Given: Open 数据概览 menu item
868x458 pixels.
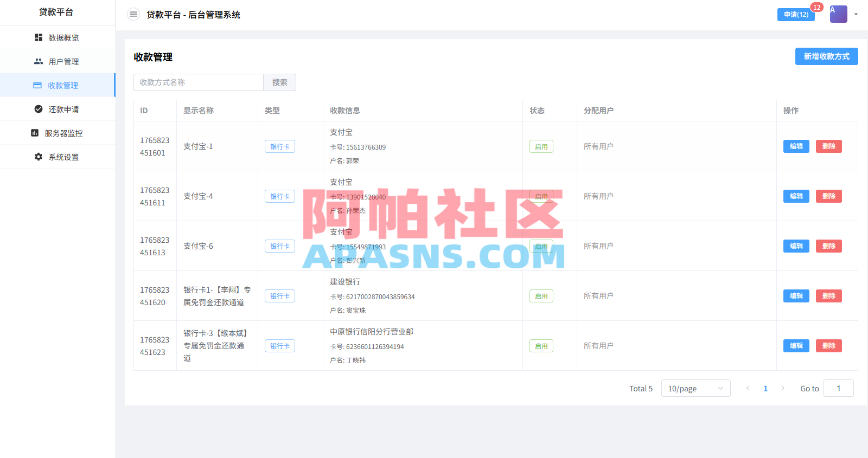Looking at the screenshot, I should tap(58, 37).
